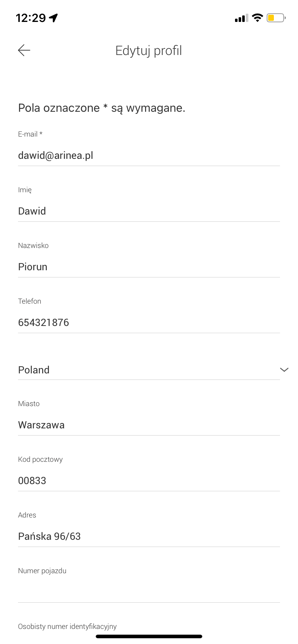This screenshot has width=298, height=644.
Task: Tap the location arrow in status bar
Action: point(54,18)
